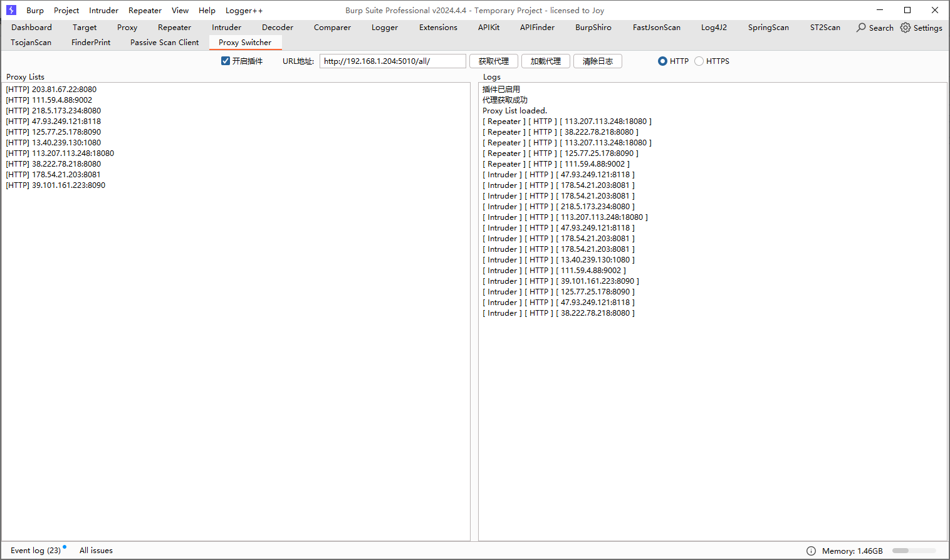Switch to the Repeater tab
950x560 pixels.
click(174, 28)
